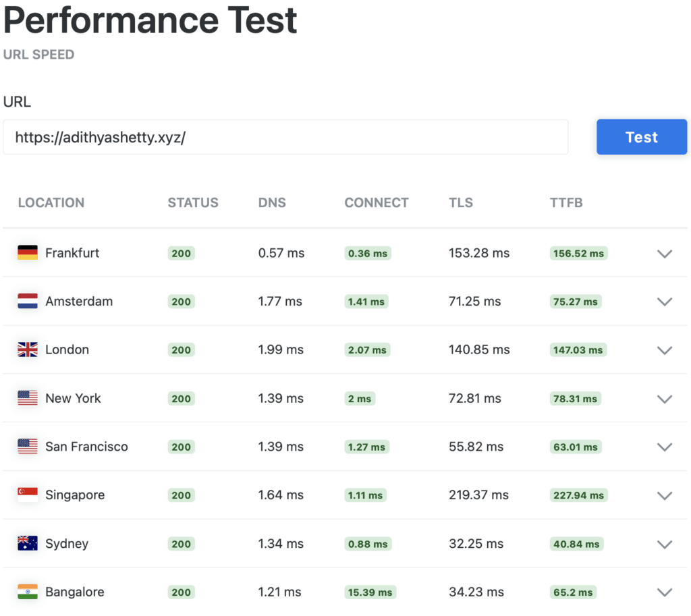This screenshot has width=691, height=616.
Task: Click the London location name
Action: click(x=67, y=350)
